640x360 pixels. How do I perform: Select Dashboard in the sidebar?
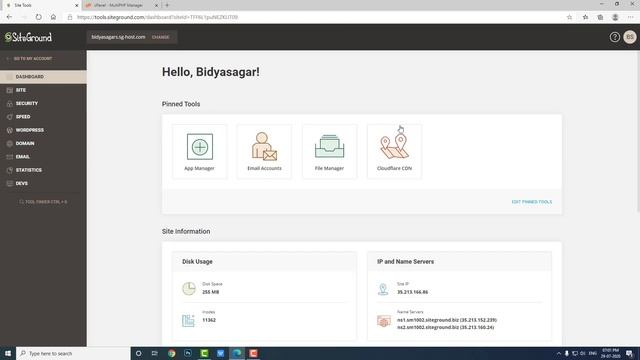(x=43, y=77)
